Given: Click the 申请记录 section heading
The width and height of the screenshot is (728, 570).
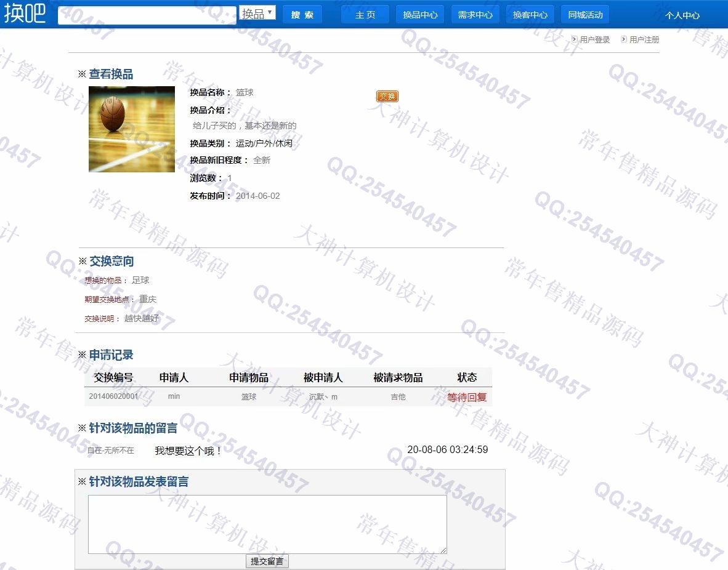Looking at the screenshot, I should [111, 355].
